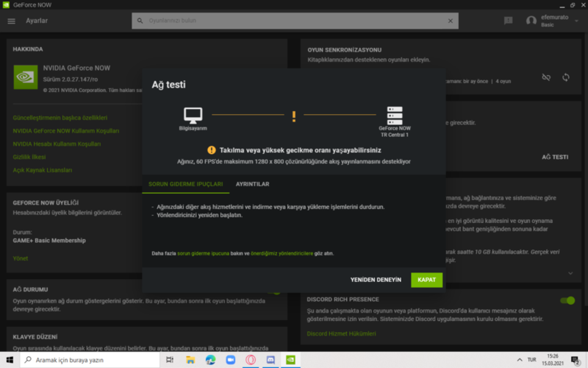Toggle the Ağ Durumu switch
Screen dimensions: 588x368
pos(274,292)
